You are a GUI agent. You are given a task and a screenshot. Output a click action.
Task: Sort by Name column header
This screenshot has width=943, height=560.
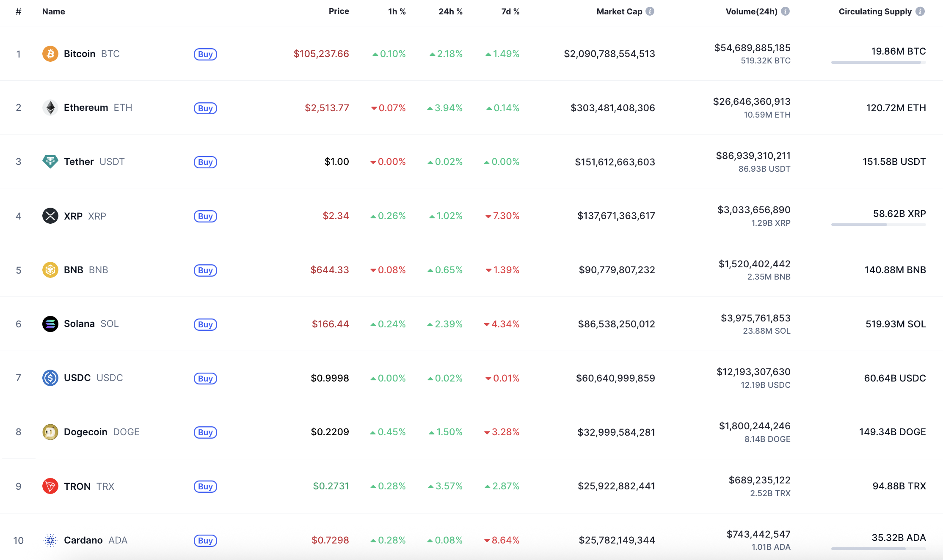click(x=54, y=11)
